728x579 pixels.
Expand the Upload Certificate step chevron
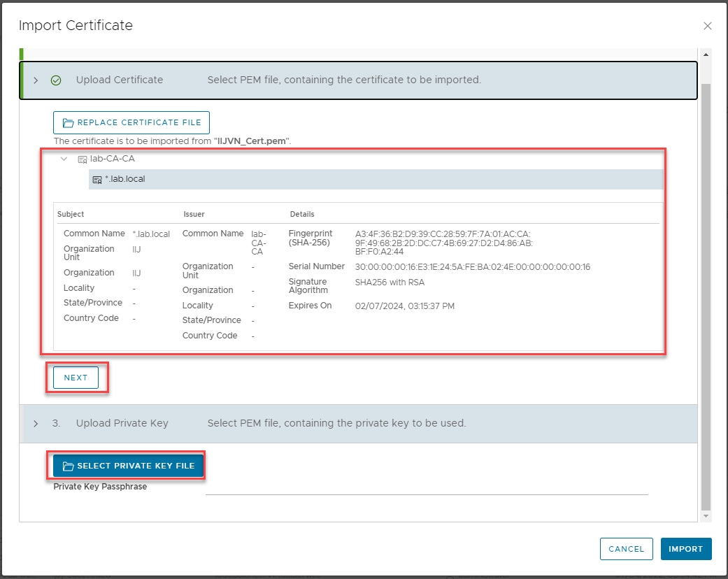[x=36, y=80]
